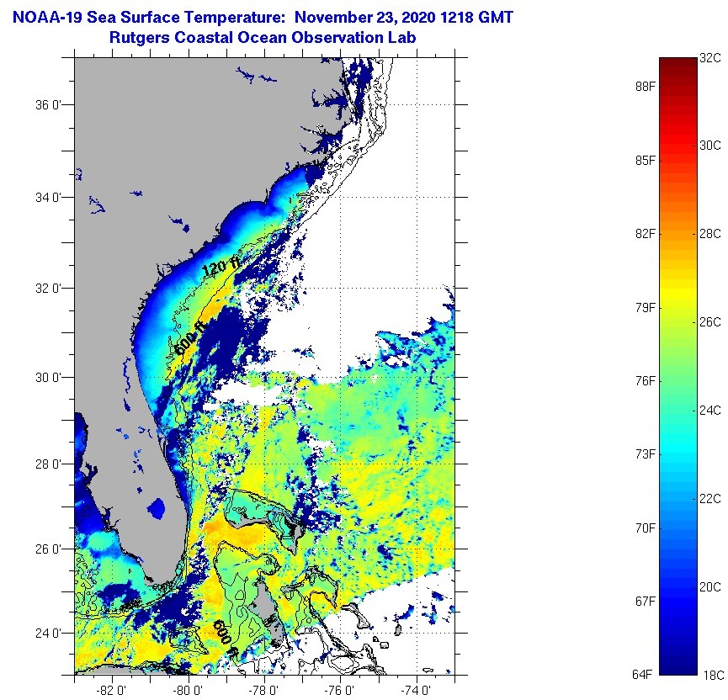Click the 32C label on color scale
Screen dimensions: 728x700
coord(710,59)
